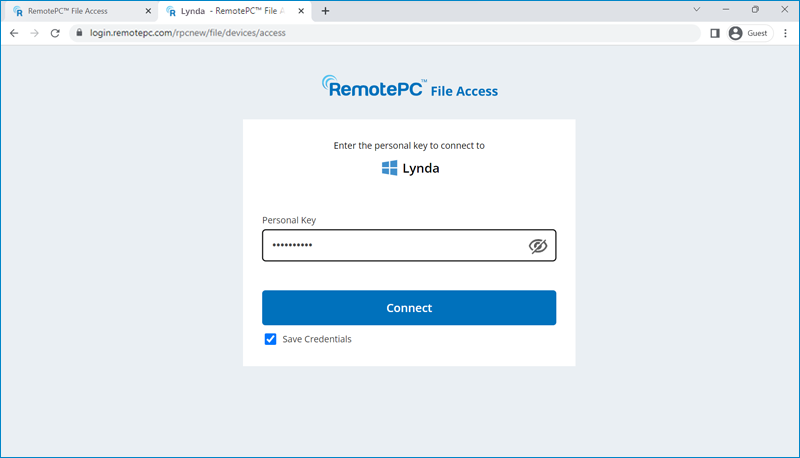The image size is (800, 458).
Task: Minimize the browser window
Action: (725, 10)
